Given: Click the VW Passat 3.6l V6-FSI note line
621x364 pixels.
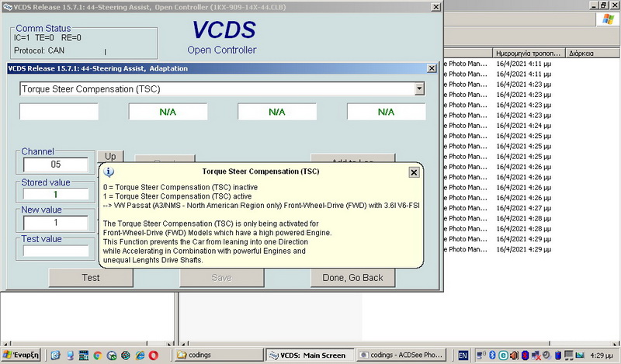Looking at the screenshot, I should [x=262, y=206].
